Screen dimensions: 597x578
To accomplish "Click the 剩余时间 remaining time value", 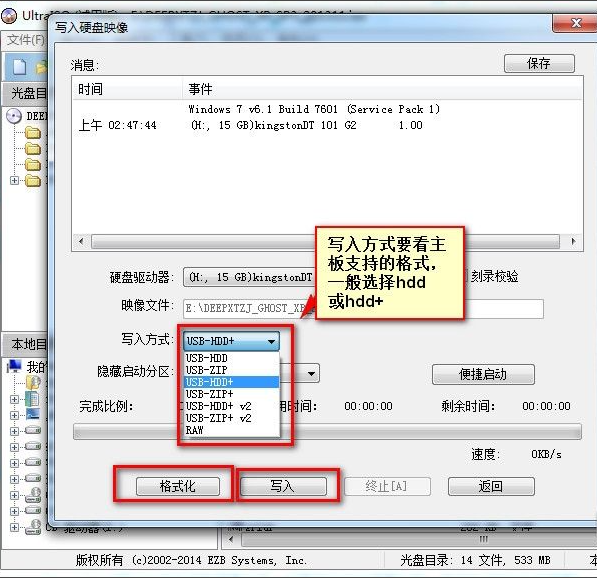I will tap(546, 406).
